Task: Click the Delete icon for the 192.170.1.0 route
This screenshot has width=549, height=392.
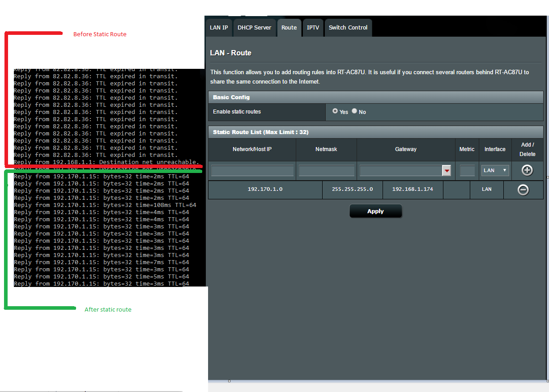Action: 523,190
